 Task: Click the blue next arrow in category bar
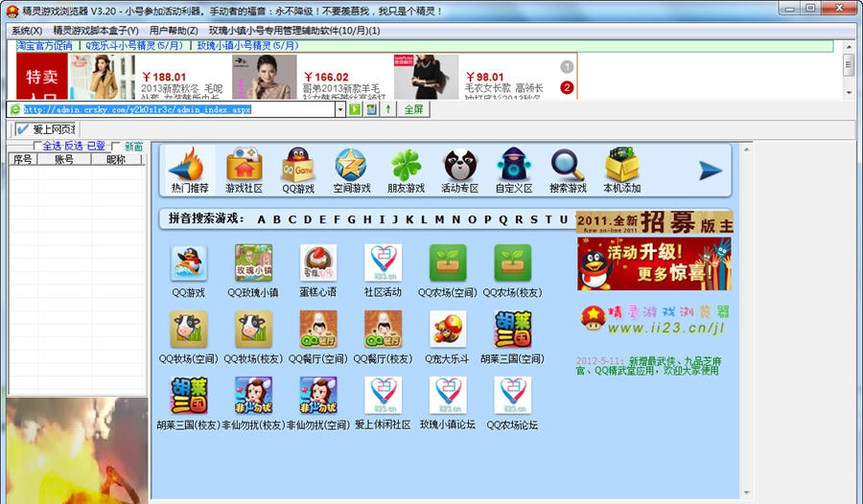pyautogui.click(x=710, y=171)
